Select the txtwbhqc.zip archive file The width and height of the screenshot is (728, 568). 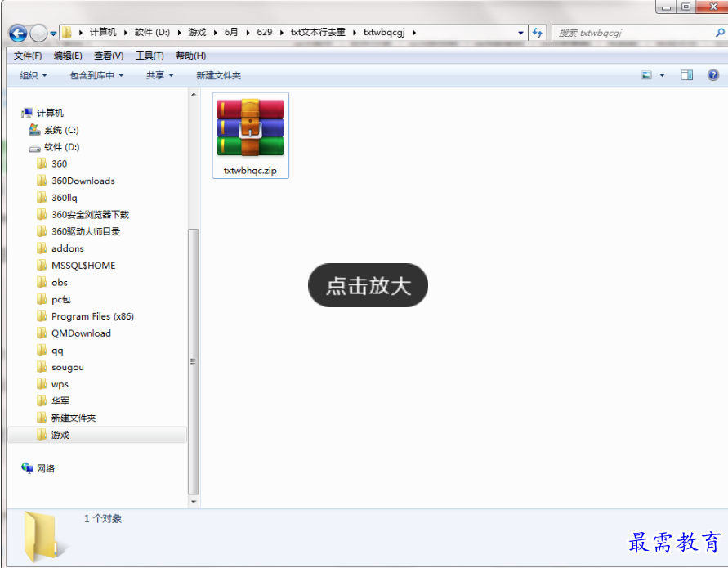(250, 135)
